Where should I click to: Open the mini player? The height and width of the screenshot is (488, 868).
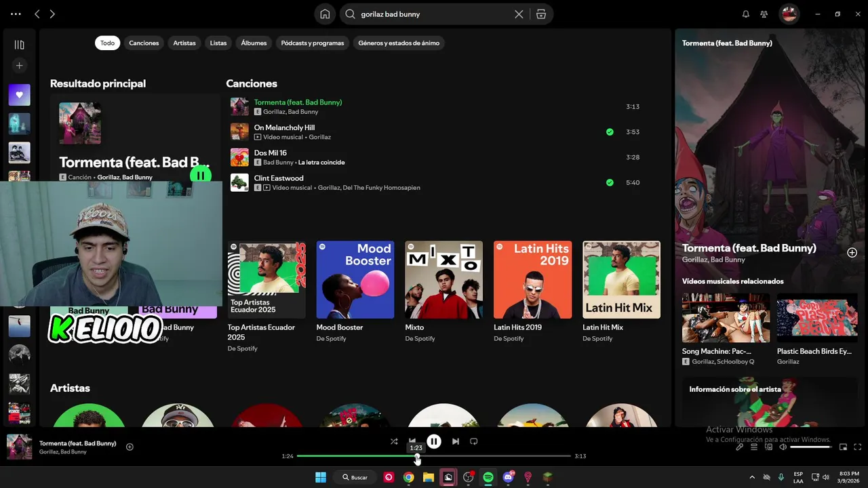tap(844, 447)
